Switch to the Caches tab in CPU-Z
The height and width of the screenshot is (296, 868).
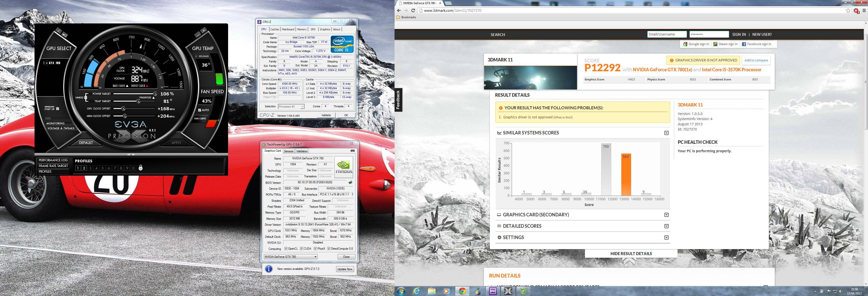[275, 29]
